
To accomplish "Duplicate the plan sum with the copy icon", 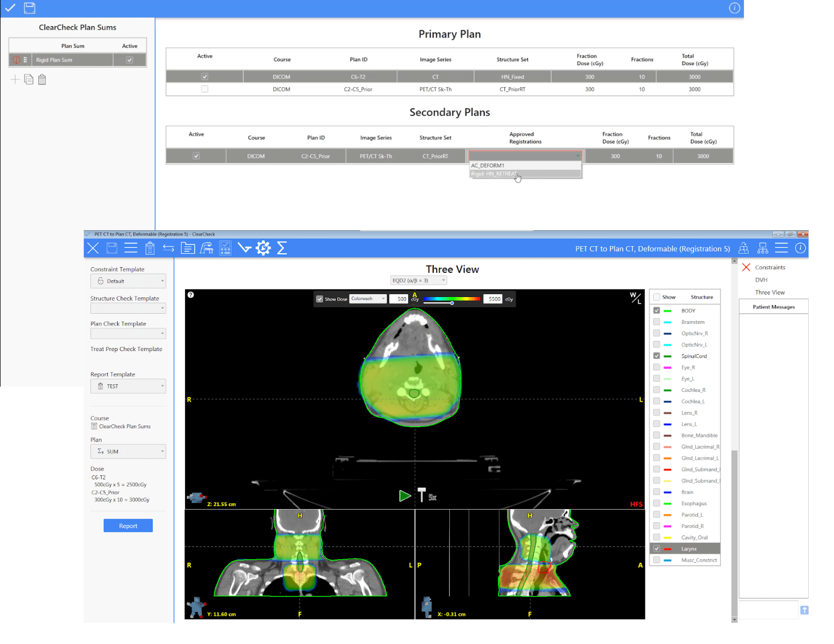I will (29, 79).
